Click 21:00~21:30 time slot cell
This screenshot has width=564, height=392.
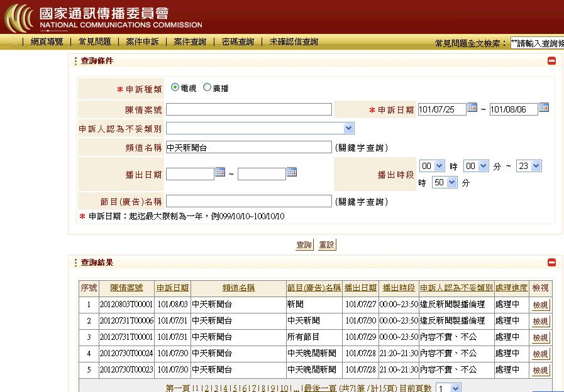tap(399, 369)
